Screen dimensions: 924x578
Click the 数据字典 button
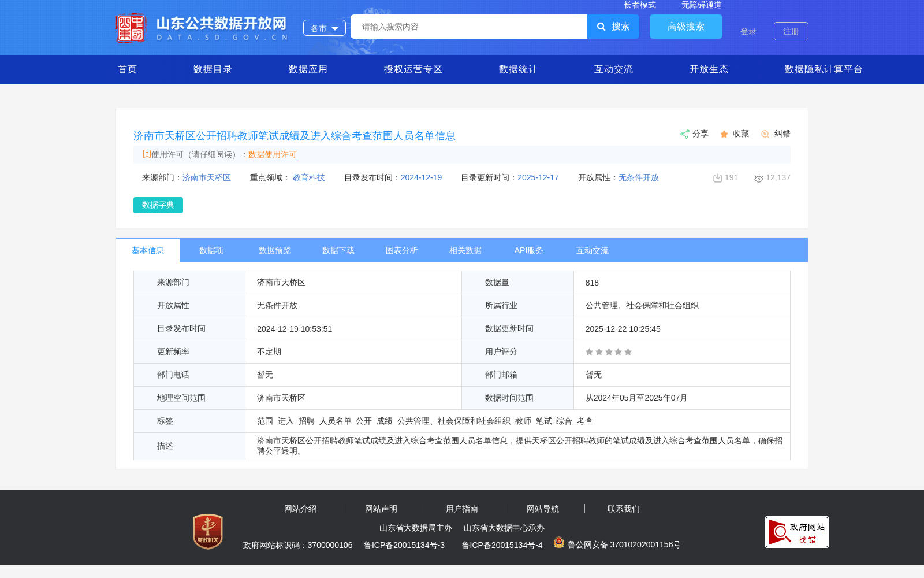[158, 205]
